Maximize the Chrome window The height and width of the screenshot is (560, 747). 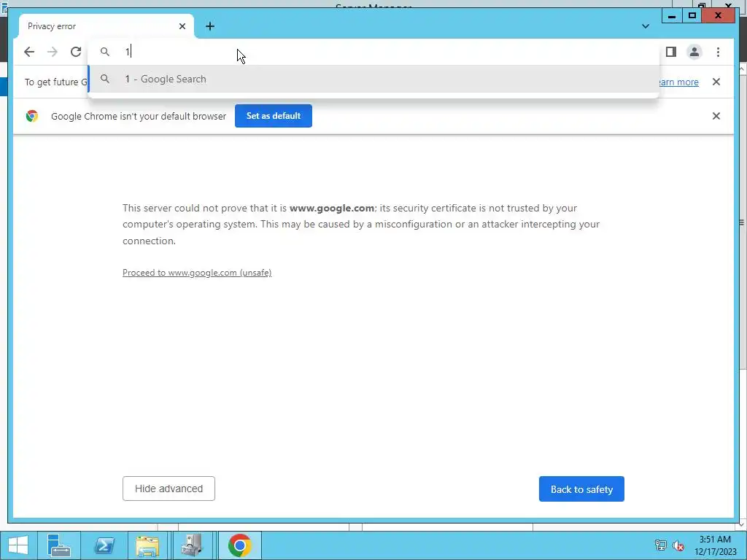tap(692, 16)
